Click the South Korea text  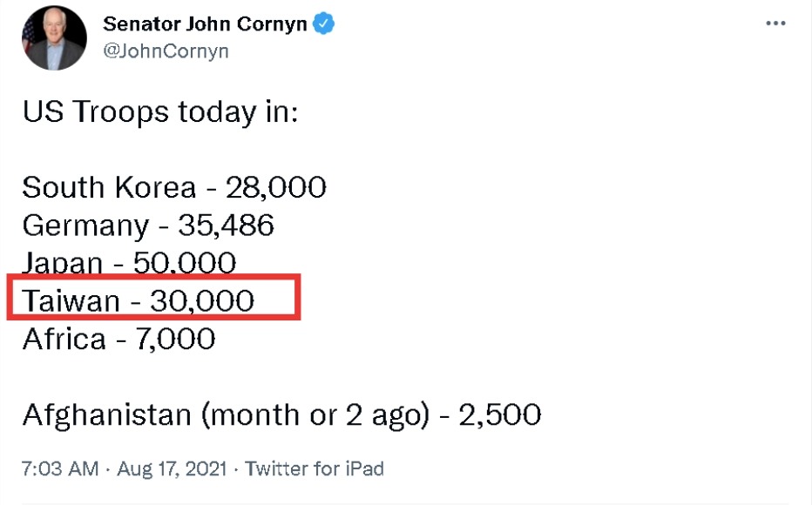pos(109,187)
